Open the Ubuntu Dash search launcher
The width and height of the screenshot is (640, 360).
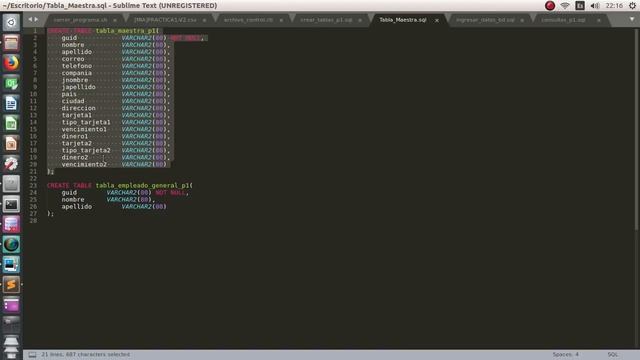click(x=11, y=22)
